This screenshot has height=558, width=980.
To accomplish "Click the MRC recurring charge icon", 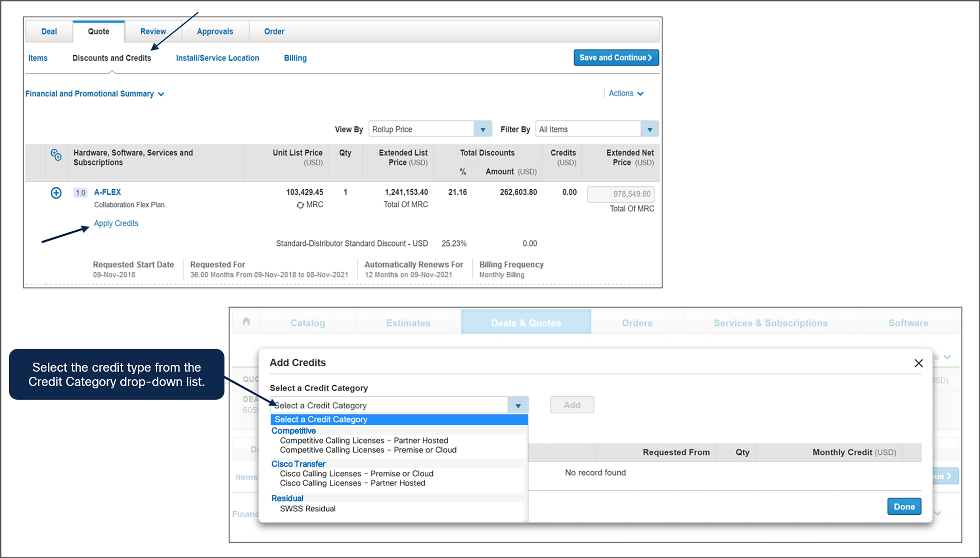I will [x=300, y=205].
